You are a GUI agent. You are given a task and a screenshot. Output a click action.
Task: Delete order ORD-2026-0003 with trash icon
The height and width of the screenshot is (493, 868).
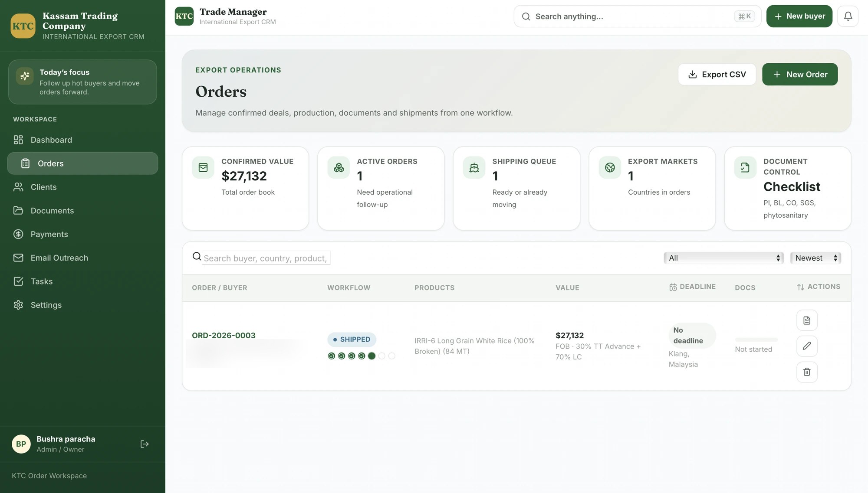807,372
